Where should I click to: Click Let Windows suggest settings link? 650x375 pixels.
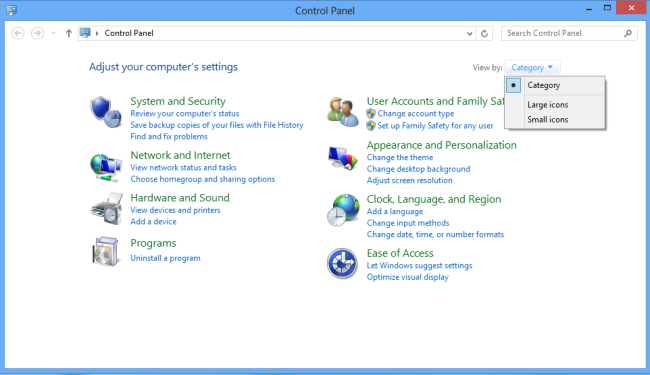click(x=420, y=266)
